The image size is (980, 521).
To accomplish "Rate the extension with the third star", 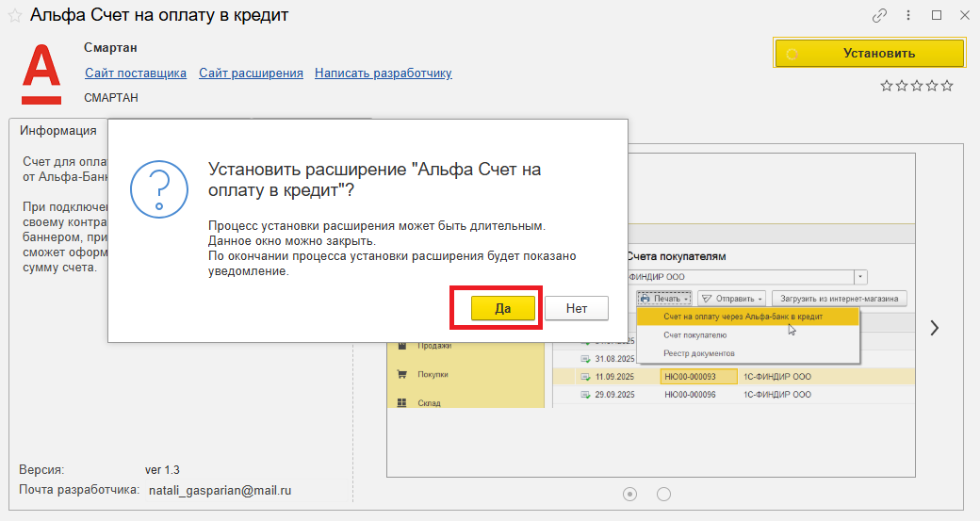I will click(917, 86).
